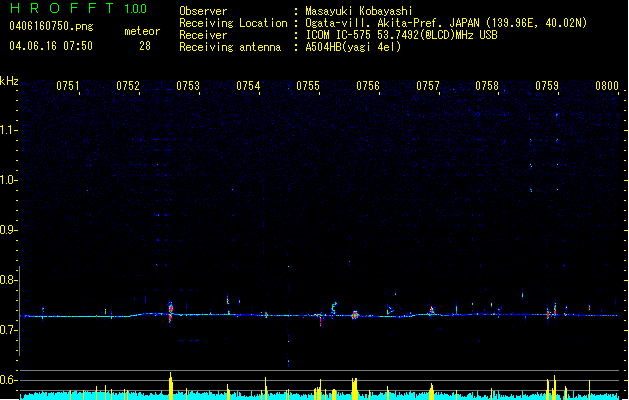Click the red meteor echo just before 0756
The width and height of the screenshot is (629, 400).
click(355, 315)
